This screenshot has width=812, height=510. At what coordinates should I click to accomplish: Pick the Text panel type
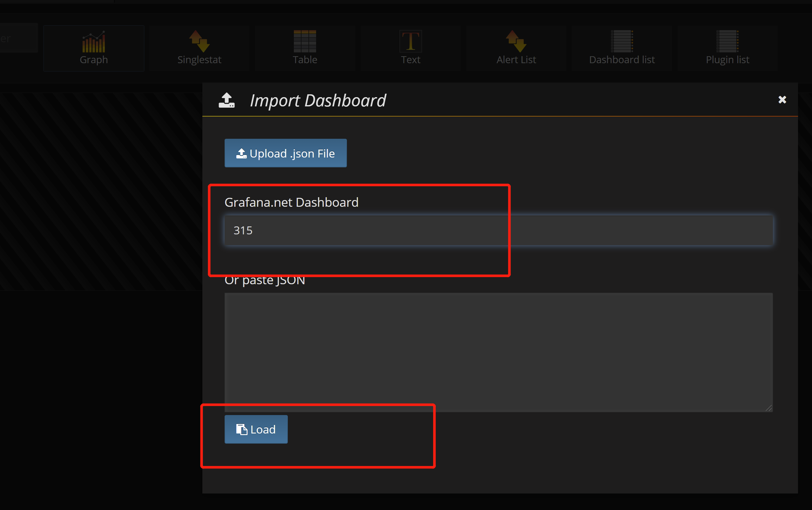pyautogui.click(x=410, y=48)
